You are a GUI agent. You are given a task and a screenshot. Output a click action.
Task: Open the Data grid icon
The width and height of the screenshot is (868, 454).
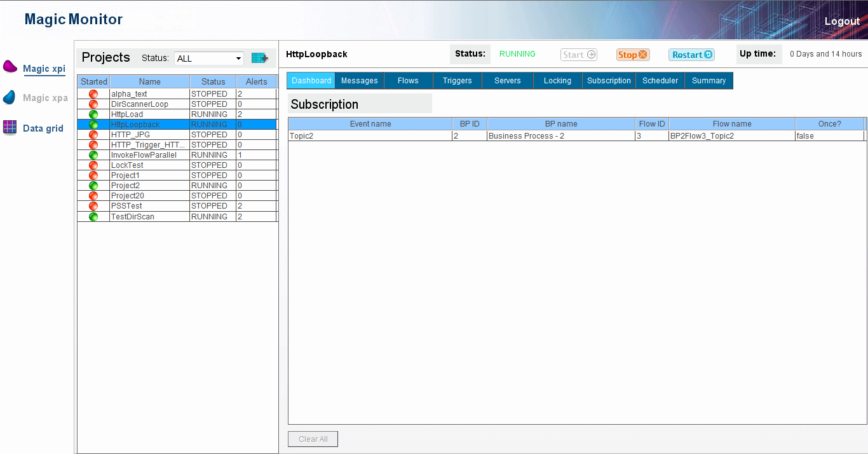pyautogui.click(x=10, y=127)
